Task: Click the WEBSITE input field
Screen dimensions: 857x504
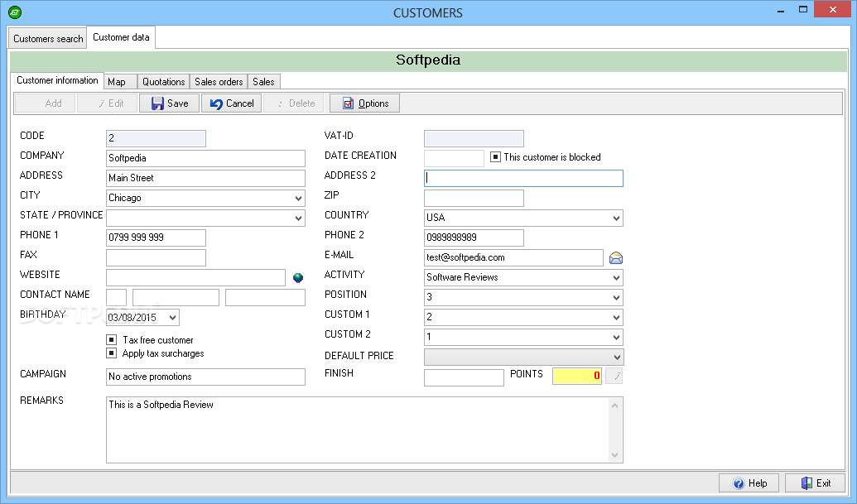Action: 195,277
